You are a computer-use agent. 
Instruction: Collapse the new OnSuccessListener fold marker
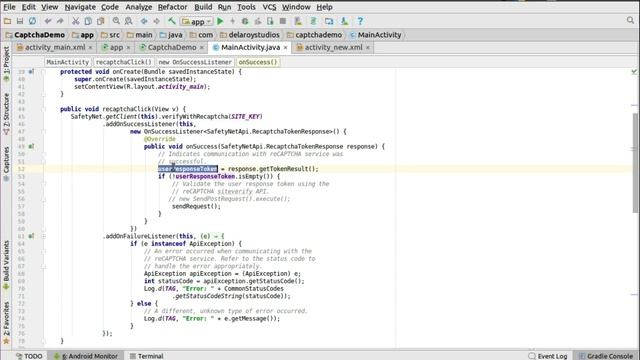click(44, 132)
